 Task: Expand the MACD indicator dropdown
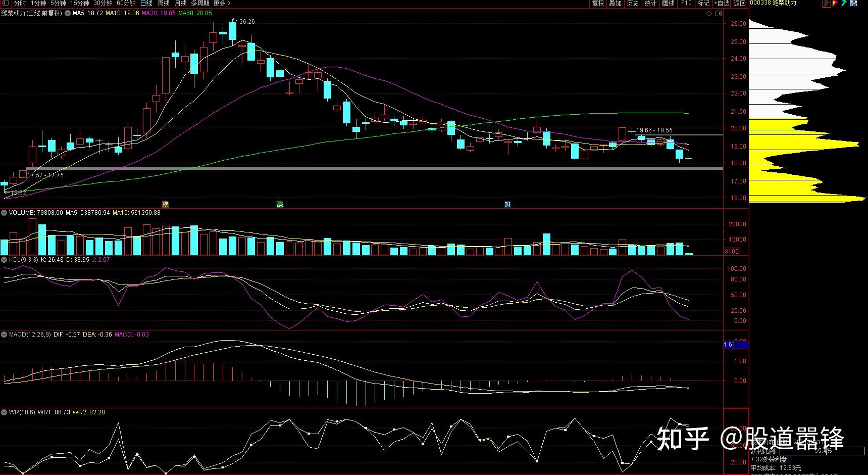[x=4, y=335]
